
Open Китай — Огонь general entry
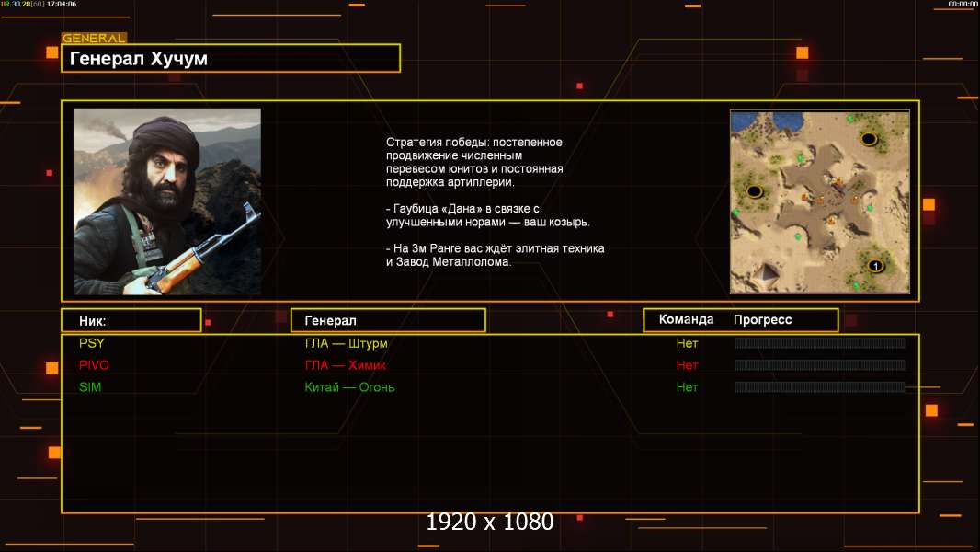pyautogui.click(x=349, y=387)
